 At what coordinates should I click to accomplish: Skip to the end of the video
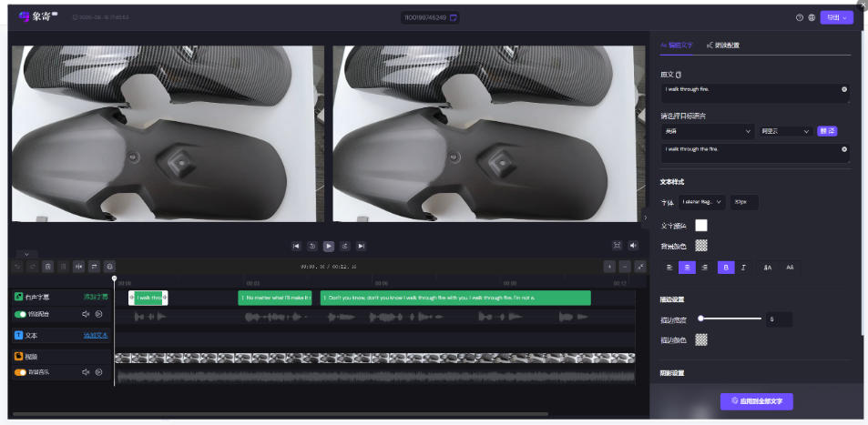(x=361, y=246)
